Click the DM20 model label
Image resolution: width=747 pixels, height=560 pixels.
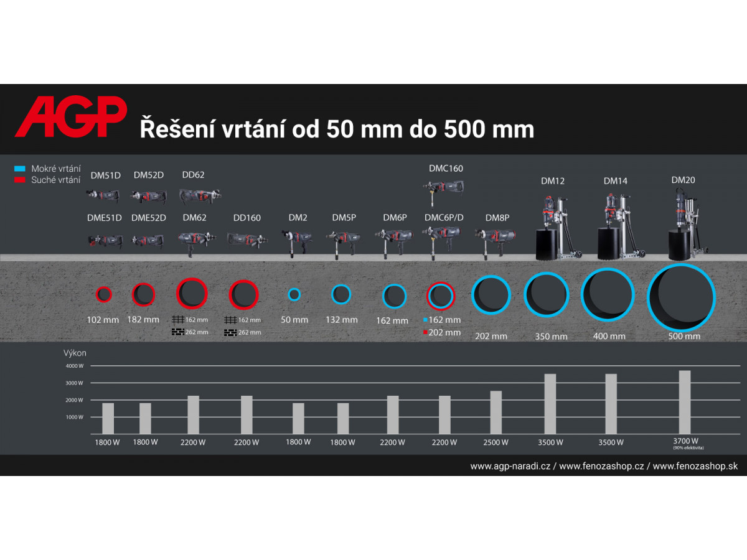click(683, 180)
